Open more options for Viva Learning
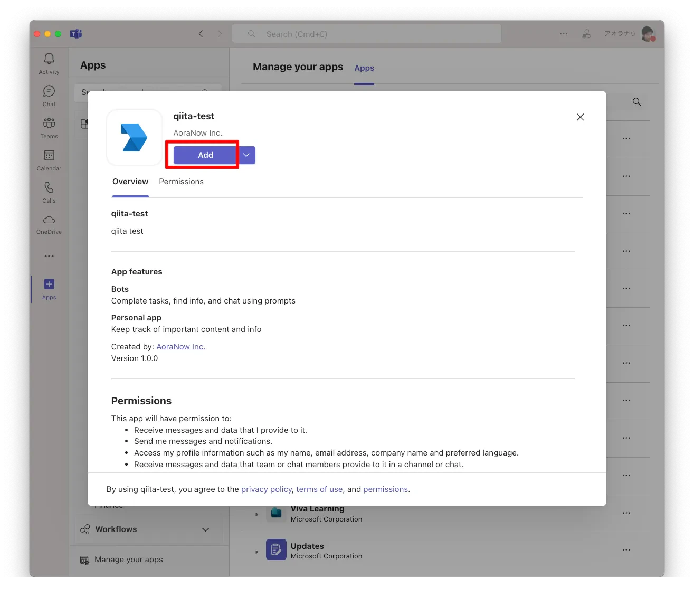Image resolution: width=694 pixels, height=616 pixels. [626, 513]
